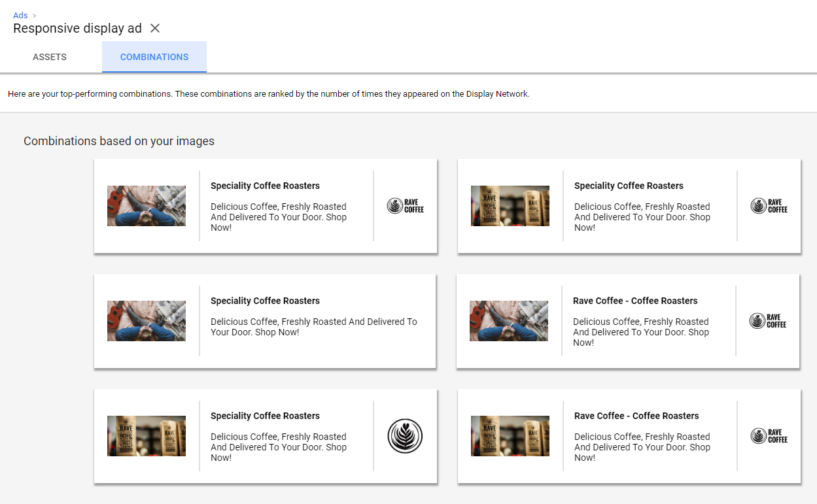Click Rave Coffee - Coffee Roasters headline beside guitar image
This screenshot has width=817, height=504.
(635, 301)
